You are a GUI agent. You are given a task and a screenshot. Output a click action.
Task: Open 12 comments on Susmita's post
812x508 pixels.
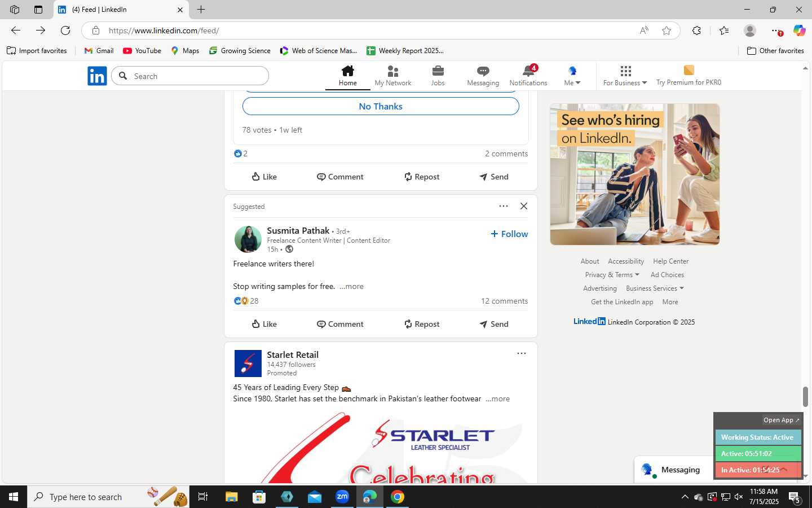504,301
